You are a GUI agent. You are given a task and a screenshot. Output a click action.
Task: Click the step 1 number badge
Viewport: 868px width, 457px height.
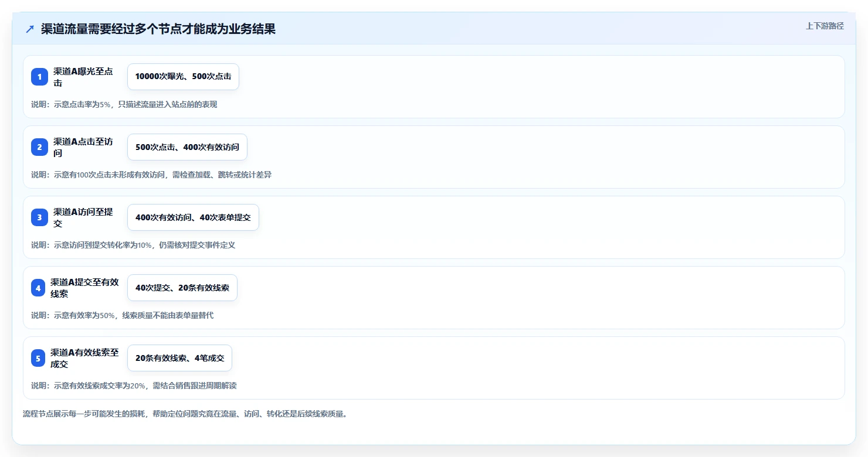(x=39, y=77)
